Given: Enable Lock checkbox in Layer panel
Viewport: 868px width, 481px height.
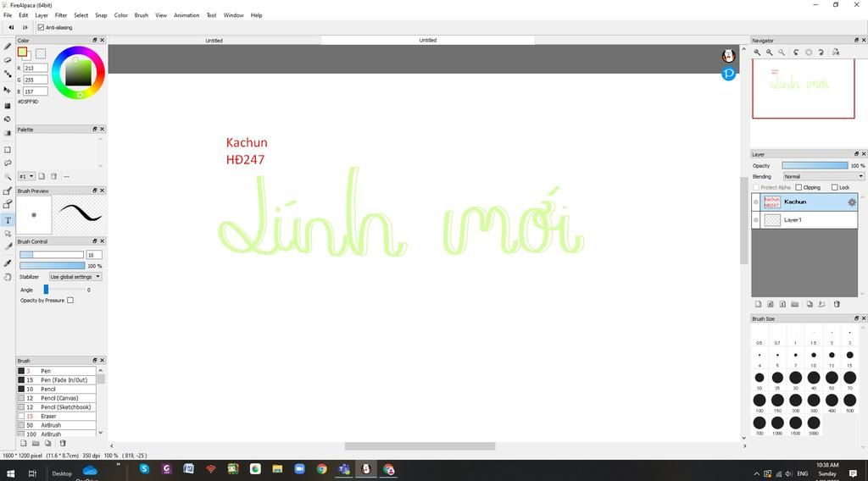Looking at the screenshot, I should click(835, 187).
